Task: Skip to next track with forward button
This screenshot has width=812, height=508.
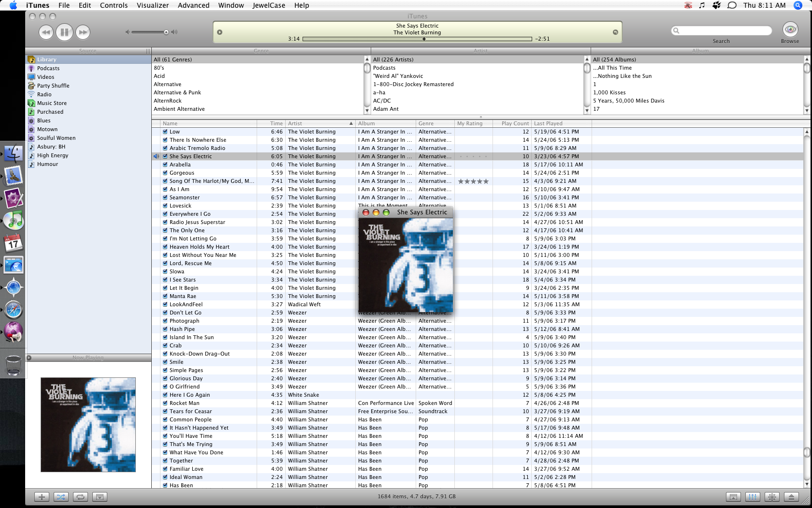Action: click(83, 32)
